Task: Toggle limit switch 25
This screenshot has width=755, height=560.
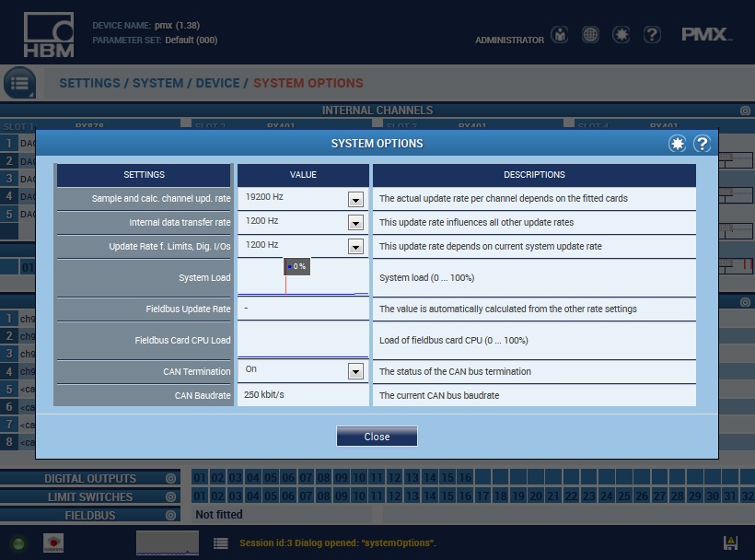Action: click(624, 496)
